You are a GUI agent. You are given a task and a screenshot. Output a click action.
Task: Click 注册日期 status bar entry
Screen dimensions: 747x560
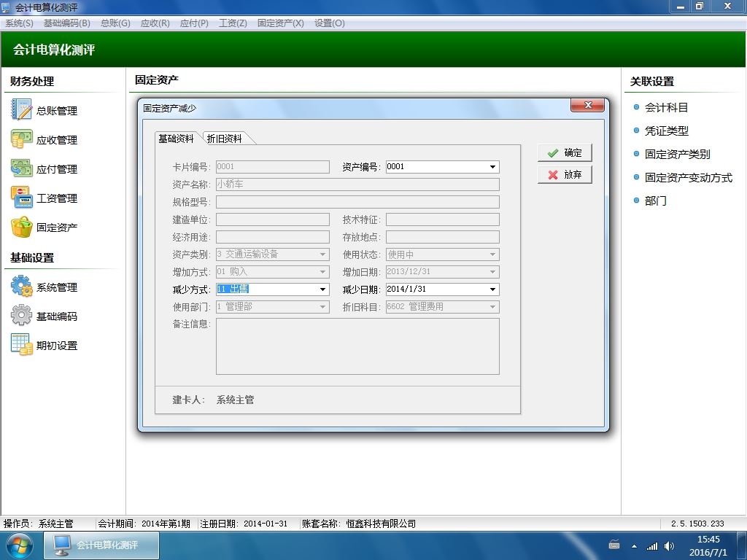coord(244,524)
